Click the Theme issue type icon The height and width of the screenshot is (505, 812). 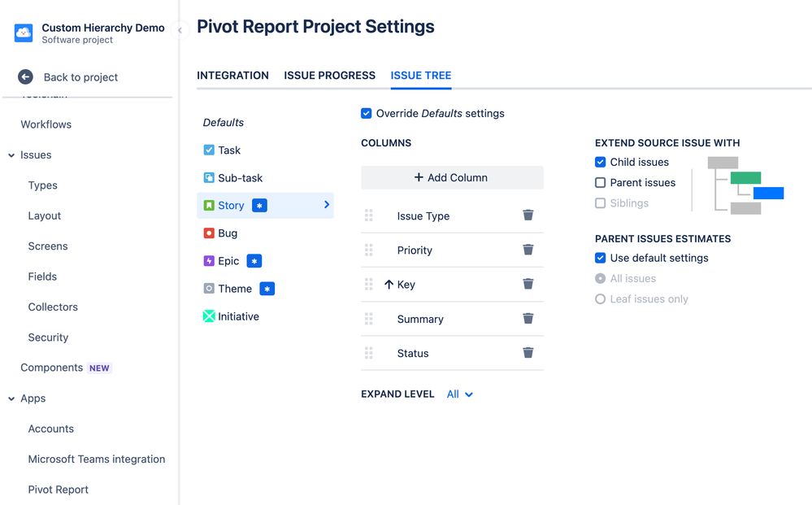pyautogui.click(x=211, y=288)
